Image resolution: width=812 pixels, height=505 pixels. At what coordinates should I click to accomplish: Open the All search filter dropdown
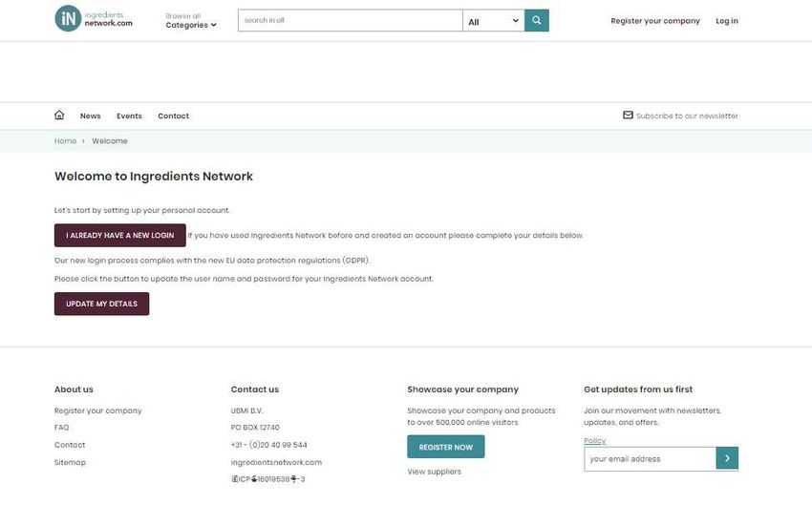click(x=493, y=21)
